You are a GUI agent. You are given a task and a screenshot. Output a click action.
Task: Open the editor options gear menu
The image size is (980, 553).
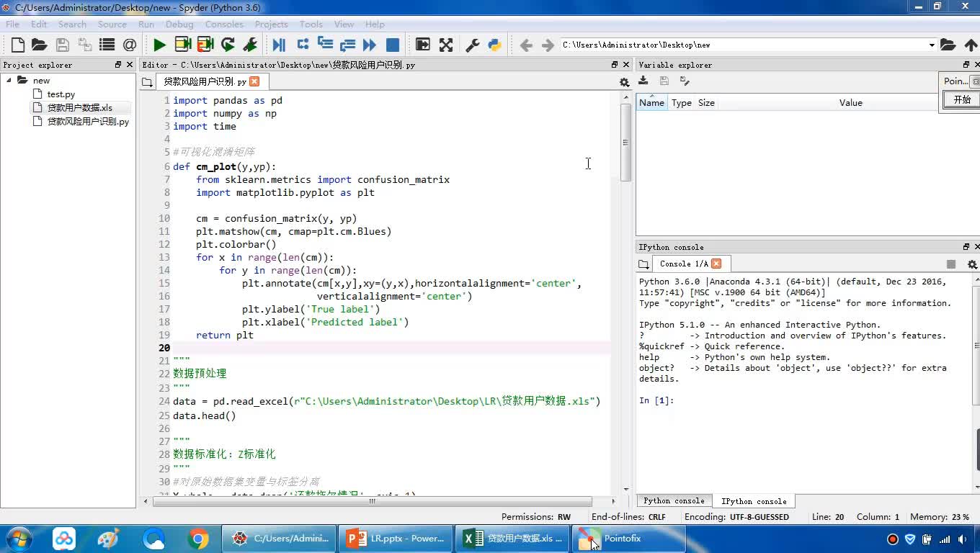pyautogui.click(x=624, y=82)
